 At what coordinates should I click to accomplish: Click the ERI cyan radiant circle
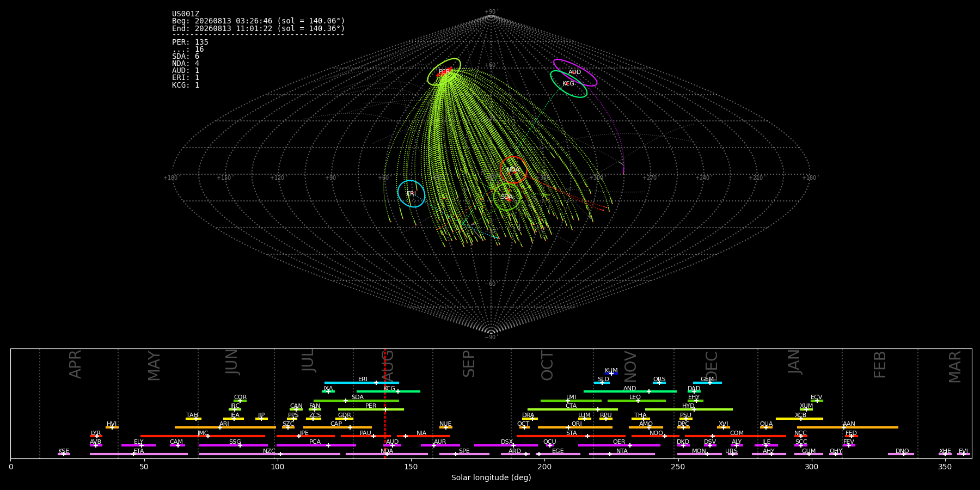(x=411, y=194)
